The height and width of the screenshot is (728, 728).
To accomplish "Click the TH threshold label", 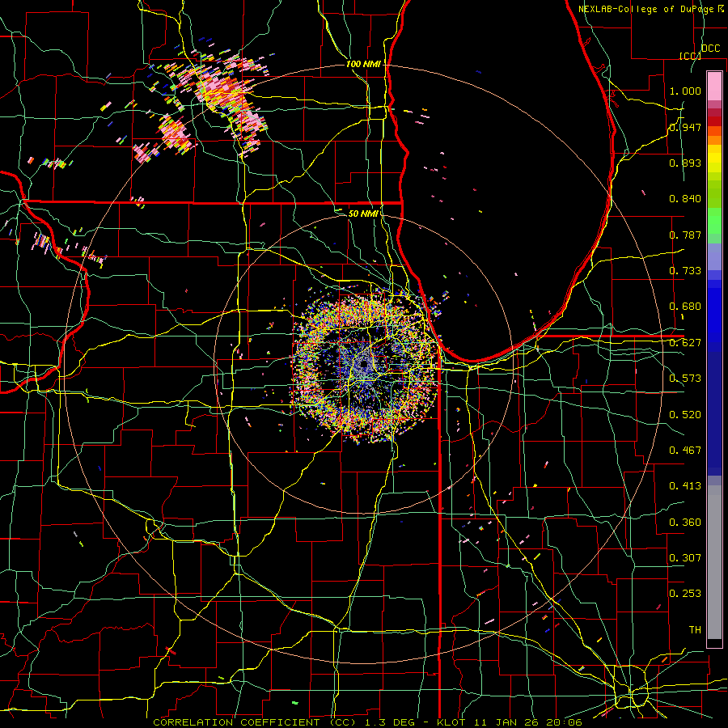I will 695,630.
